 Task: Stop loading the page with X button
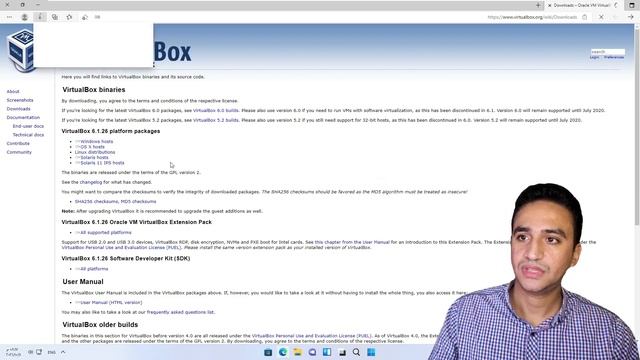pyautogui.click(x=601, y=17)
